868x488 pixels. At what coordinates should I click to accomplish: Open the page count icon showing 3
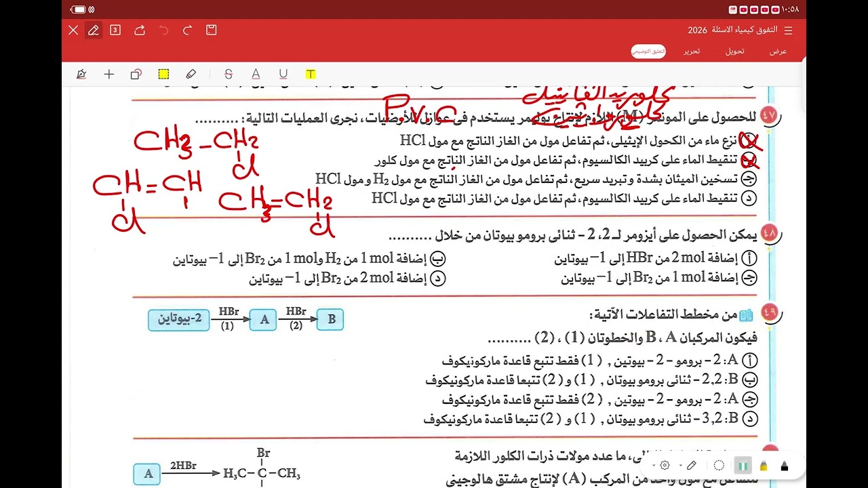click(115, 30)
